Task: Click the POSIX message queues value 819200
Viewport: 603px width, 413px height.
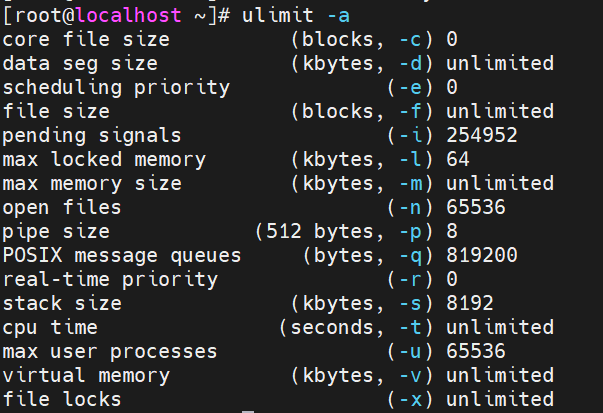Action: click(482, 255)
